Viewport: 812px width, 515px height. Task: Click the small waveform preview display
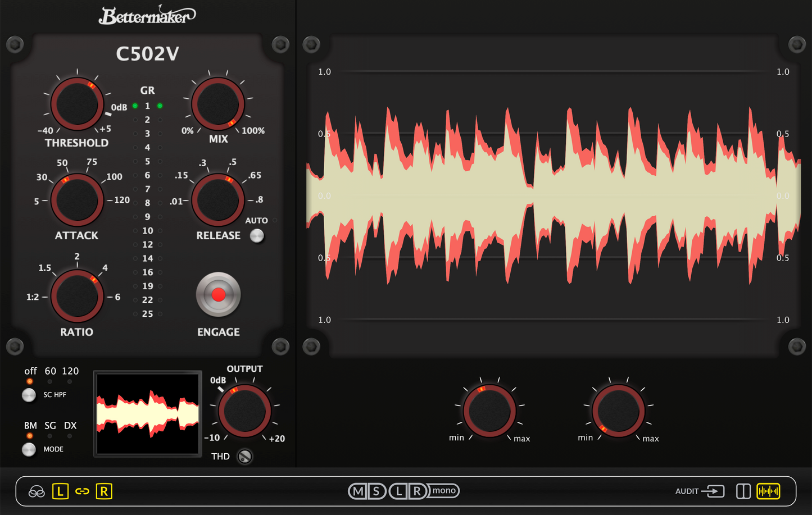click(148, 414)
